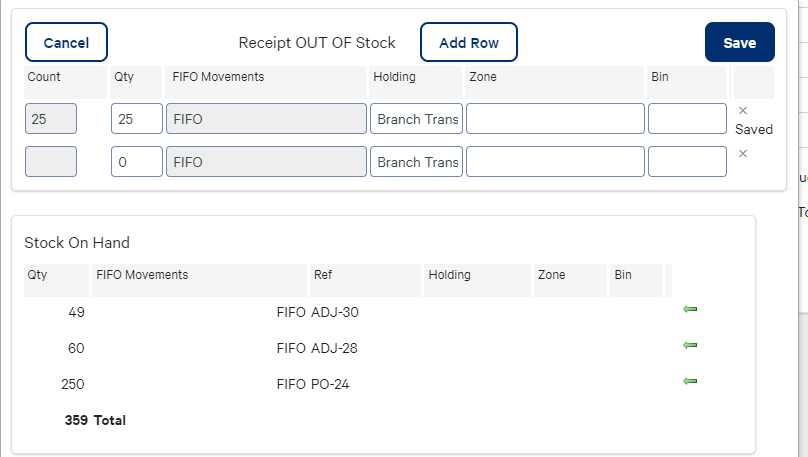This screenshot has width=808, height=457.
Task: Click green arrow for ADJ-30 stock row
Action: point(689,310)
